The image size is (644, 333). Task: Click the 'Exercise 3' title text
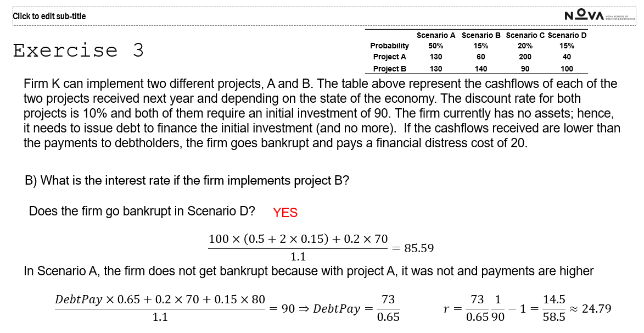(x=79, y=50)
